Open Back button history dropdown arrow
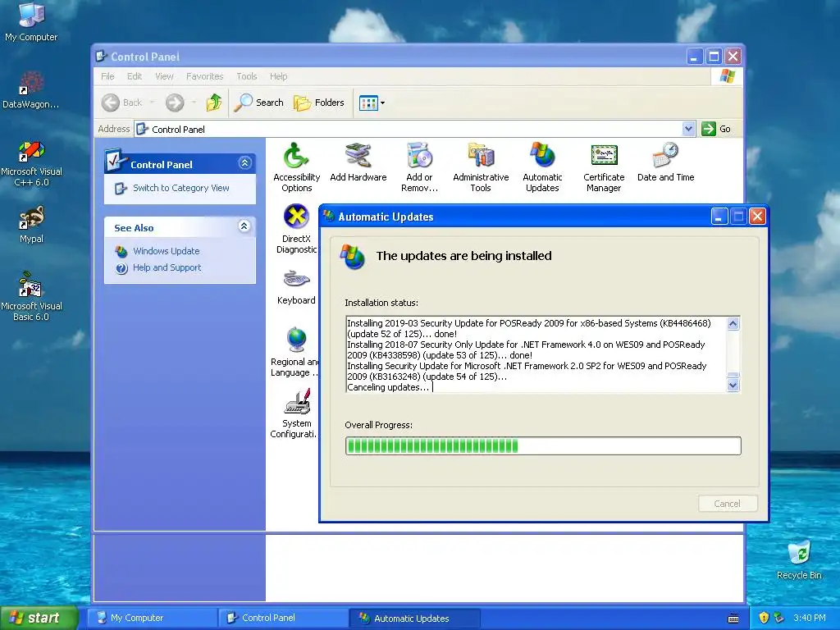 coord(152,102)
